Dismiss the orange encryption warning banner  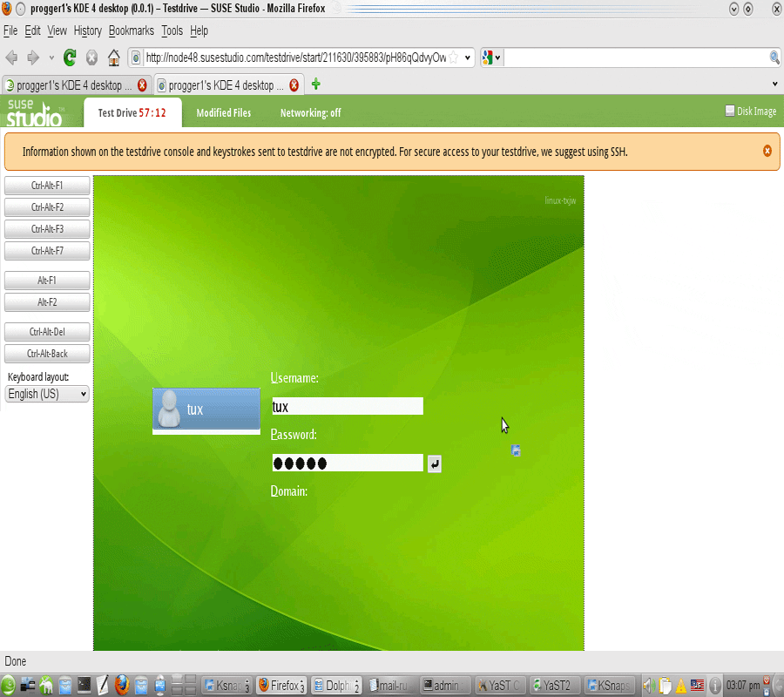767,151
